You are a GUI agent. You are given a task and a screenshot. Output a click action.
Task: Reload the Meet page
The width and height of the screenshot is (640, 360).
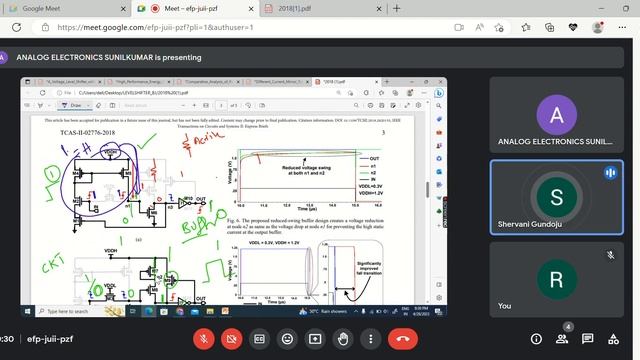point(16,27)
